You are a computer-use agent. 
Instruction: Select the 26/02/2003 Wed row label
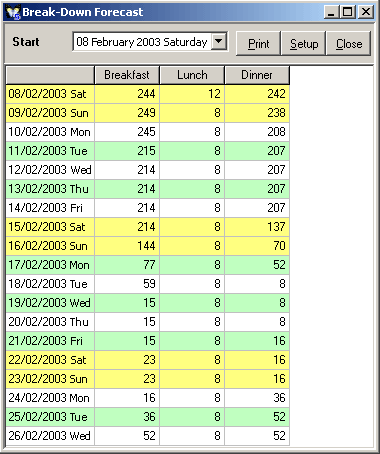50,436
